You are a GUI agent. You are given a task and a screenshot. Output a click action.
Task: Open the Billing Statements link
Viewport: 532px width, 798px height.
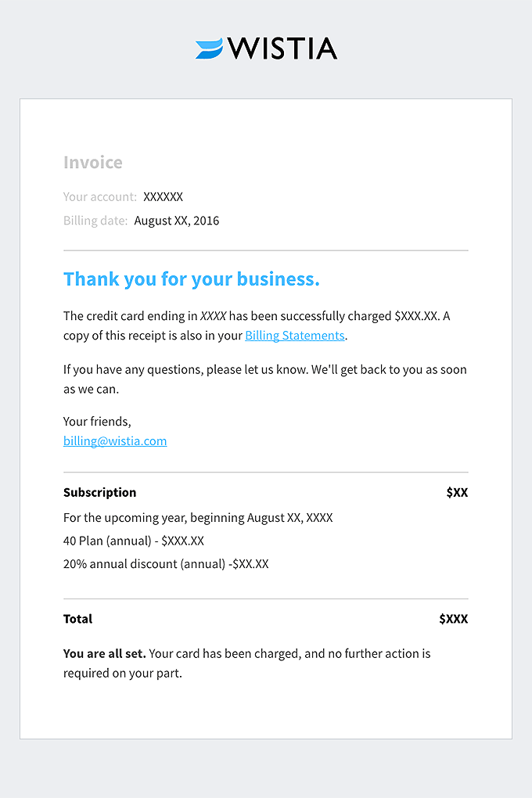tap(295, 336)
